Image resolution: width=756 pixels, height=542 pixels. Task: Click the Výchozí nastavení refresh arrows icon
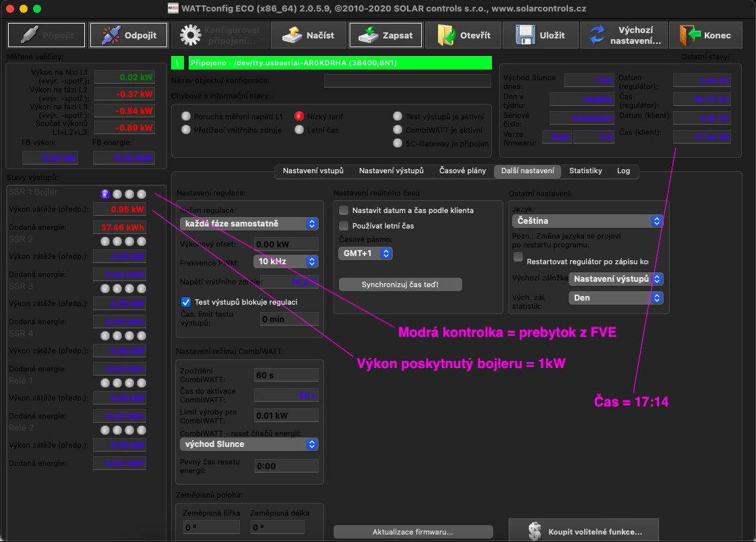[x=598, y=35]
